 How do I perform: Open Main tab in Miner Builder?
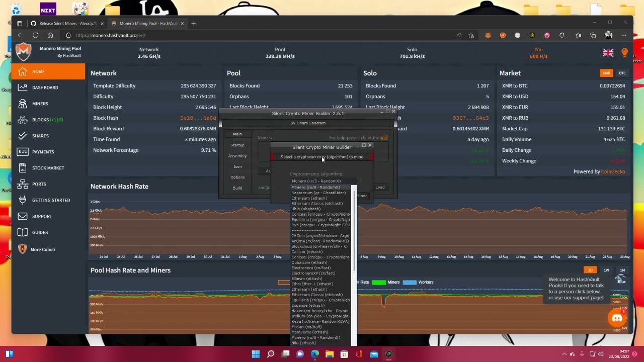[x=237, y=134]
